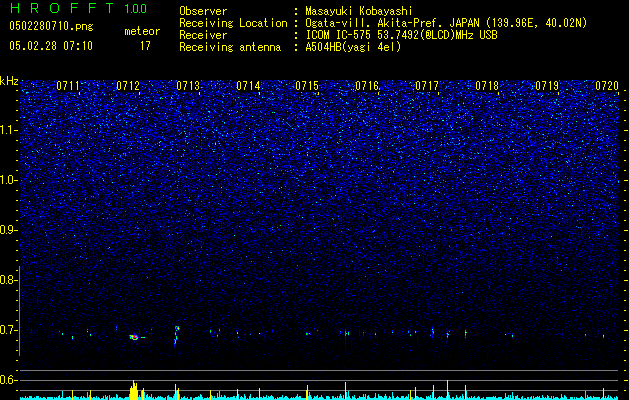629x400 pixels.
Task: Click the 'Receiving antenna' field label
Action: tap(230, 47)
